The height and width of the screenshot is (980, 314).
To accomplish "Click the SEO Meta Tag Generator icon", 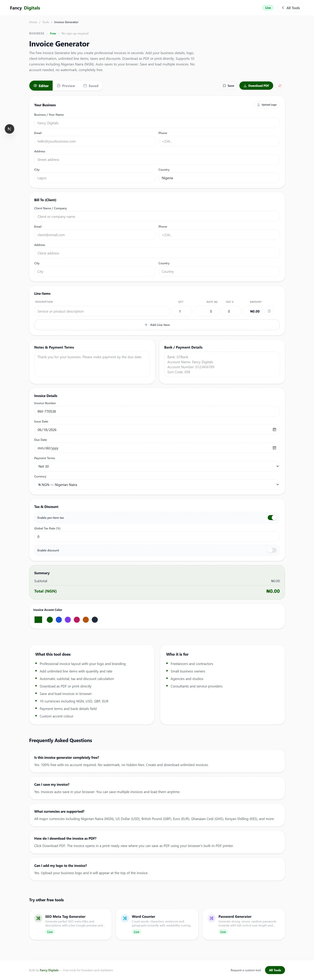I will (x=38, y=918).
